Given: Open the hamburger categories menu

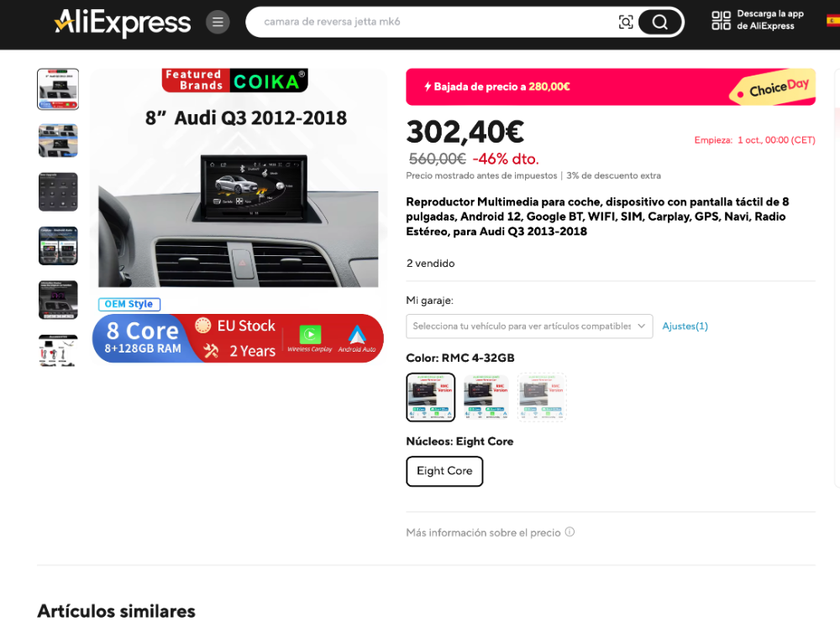Looking at the screenshot, I should 218,22.
